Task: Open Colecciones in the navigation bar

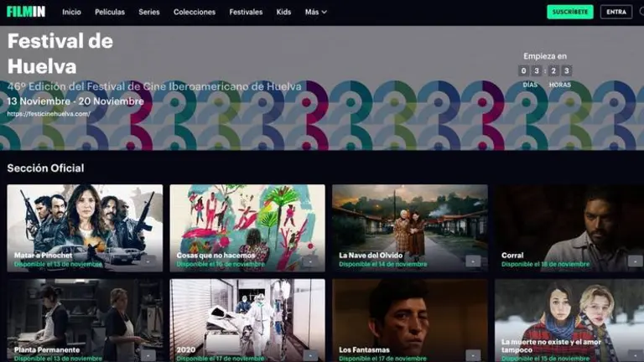Action: pyautogui.click(x=195, y=12)
